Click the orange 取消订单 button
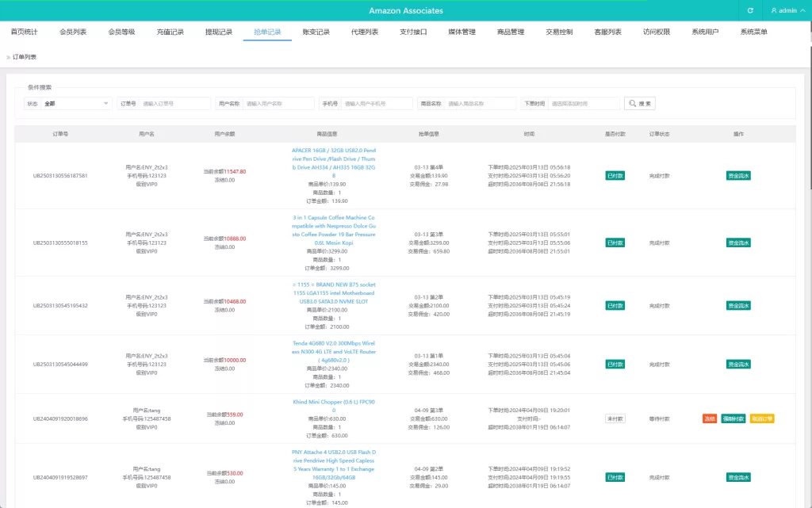This screenshot has width=812, height=508. coord(761,418)
